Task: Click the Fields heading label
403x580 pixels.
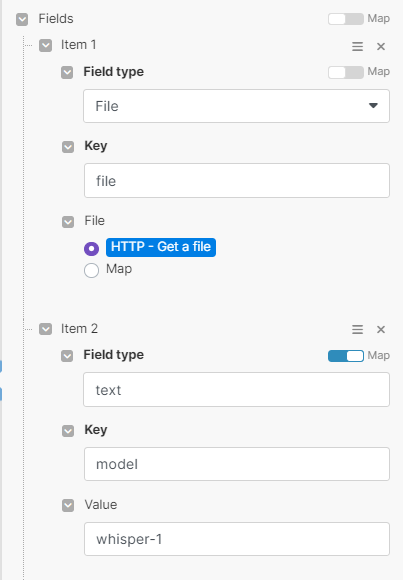Action: point(56,19)
